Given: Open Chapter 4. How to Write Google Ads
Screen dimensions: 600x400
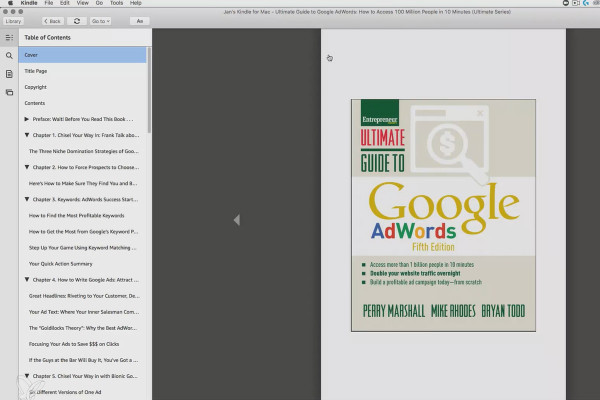Looking at the screenshot, I should [x=86, y=280].
